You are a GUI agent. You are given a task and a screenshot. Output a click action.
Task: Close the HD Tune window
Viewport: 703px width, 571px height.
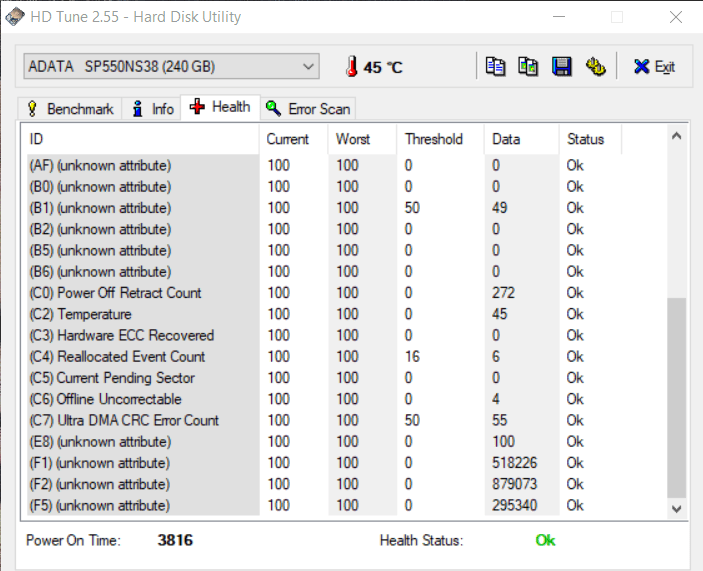[676, 17]
